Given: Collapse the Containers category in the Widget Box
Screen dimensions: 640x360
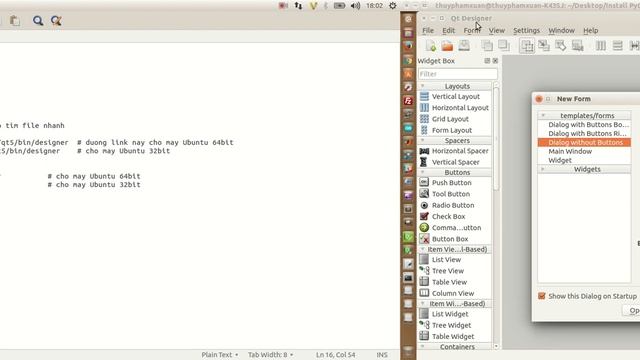Looking at the screenshot, I should click(423, 347).
